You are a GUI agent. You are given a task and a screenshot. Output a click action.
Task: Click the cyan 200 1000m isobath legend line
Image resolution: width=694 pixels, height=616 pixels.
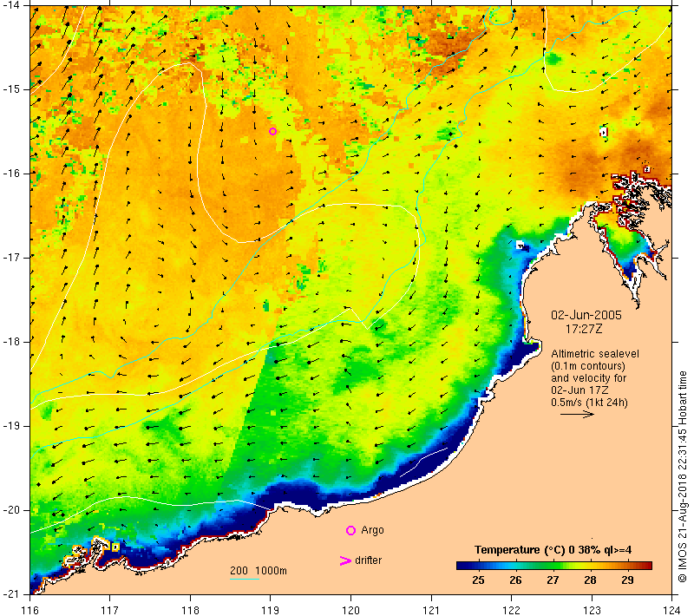[245, 579]
